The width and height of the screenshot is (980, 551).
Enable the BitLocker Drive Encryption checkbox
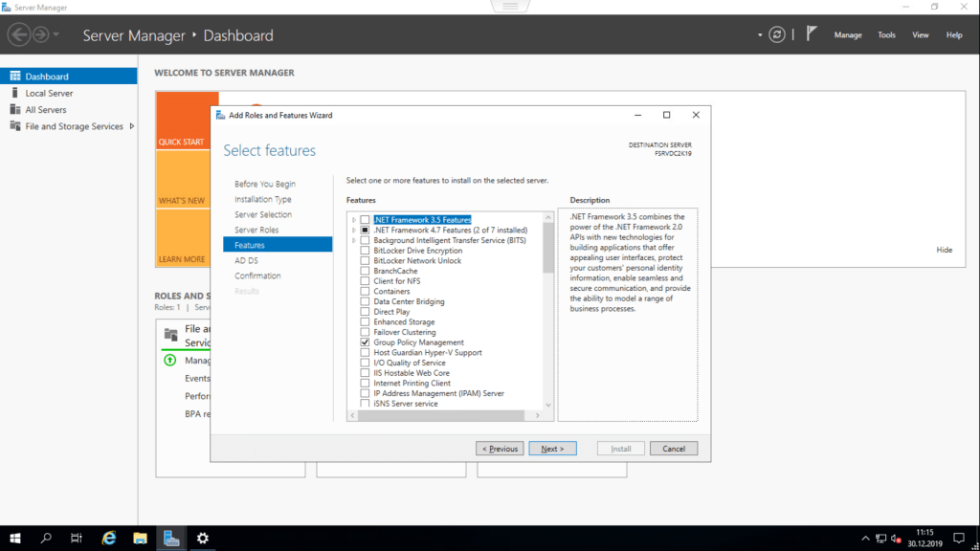pyautogui.click(x=365, y=251)
